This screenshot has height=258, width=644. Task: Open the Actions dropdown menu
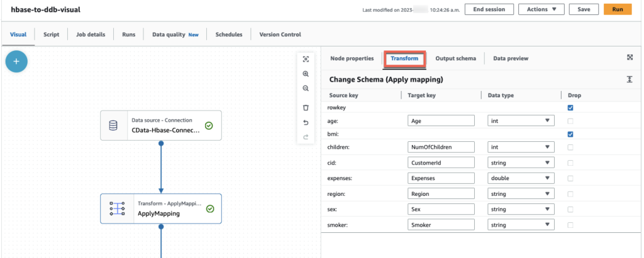[541, 9]
